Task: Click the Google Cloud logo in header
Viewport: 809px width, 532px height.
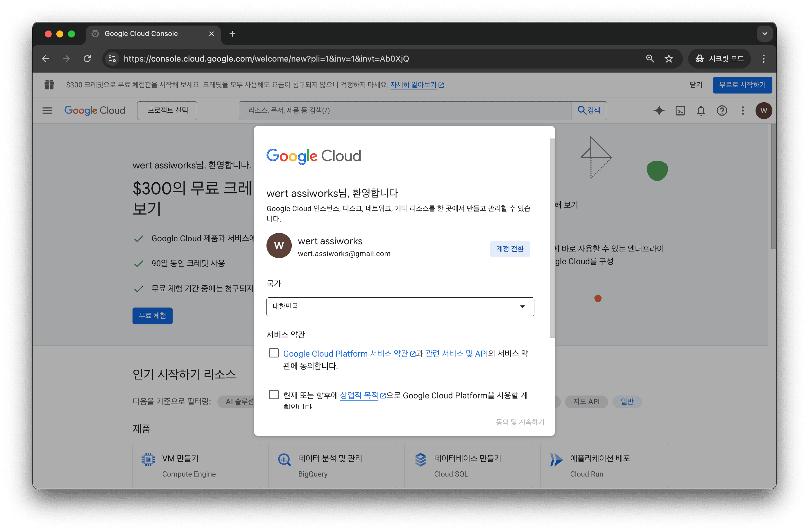Action: tap(95, 110)
